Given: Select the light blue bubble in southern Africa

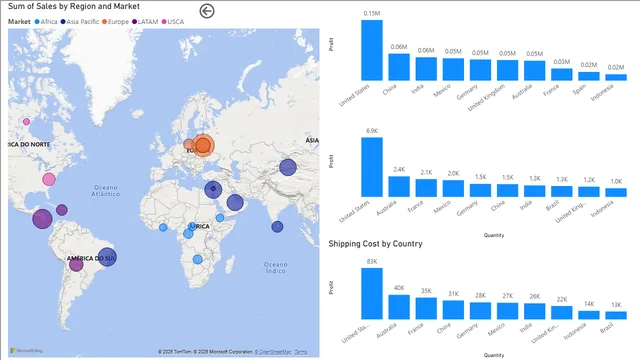Looking at the screenshot, I should click(x=198, y=259).
